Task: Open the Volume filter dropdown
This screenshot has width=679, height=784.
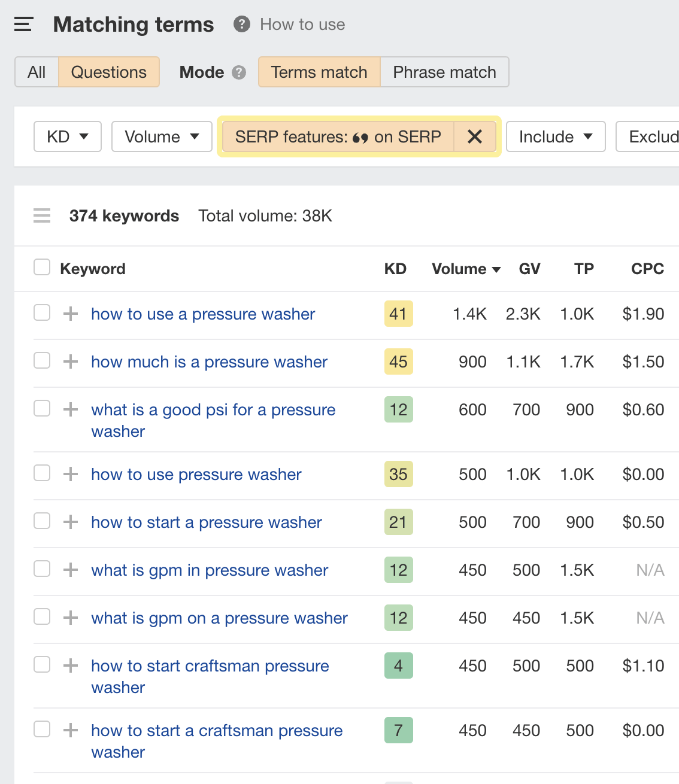Action: coord(161,136)
